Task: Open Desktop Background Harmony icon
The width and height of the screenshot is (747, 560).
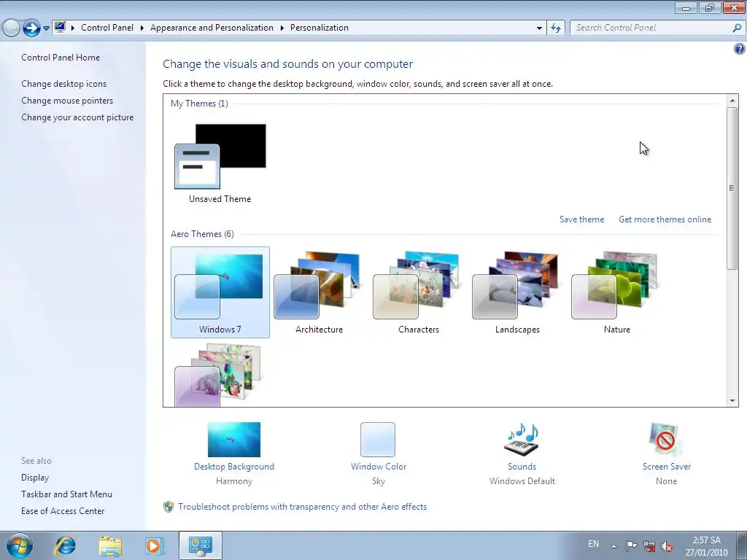Action: 234,440
